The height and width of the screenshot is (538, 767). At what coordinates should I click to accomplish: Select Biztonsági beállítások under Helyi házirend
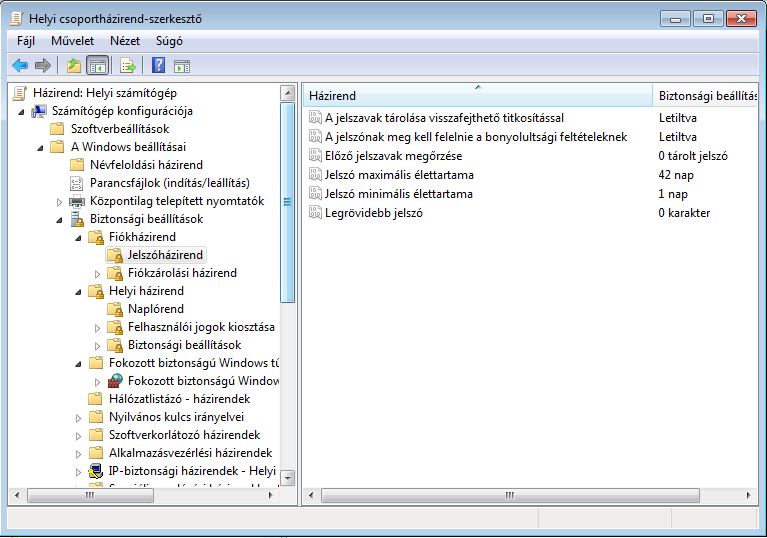(x=184, y=345)
